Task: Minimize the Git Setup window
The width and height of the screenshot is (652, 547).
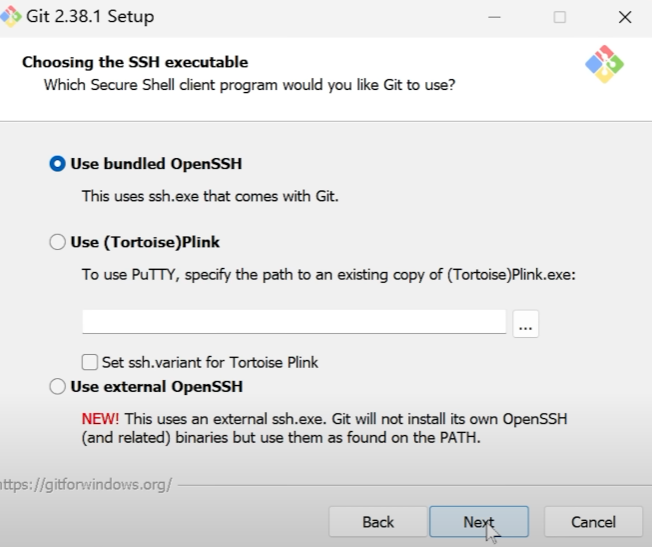Action: coord(495,17)
